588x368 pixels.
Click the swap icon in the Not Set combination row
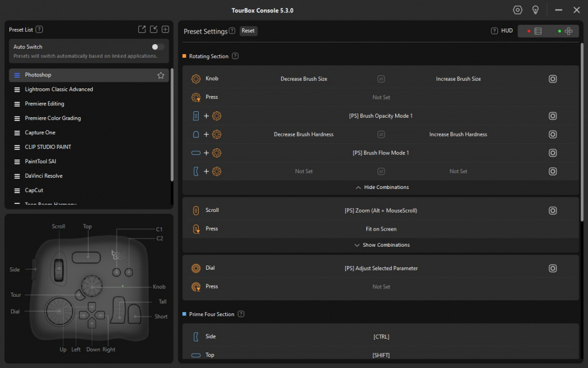(381, 171)
